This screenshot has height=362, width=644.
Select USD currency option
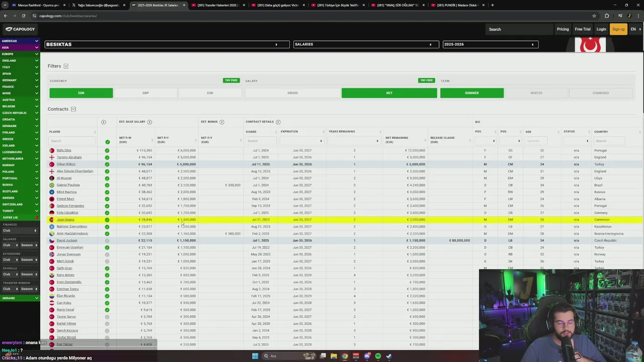point(210,93)
